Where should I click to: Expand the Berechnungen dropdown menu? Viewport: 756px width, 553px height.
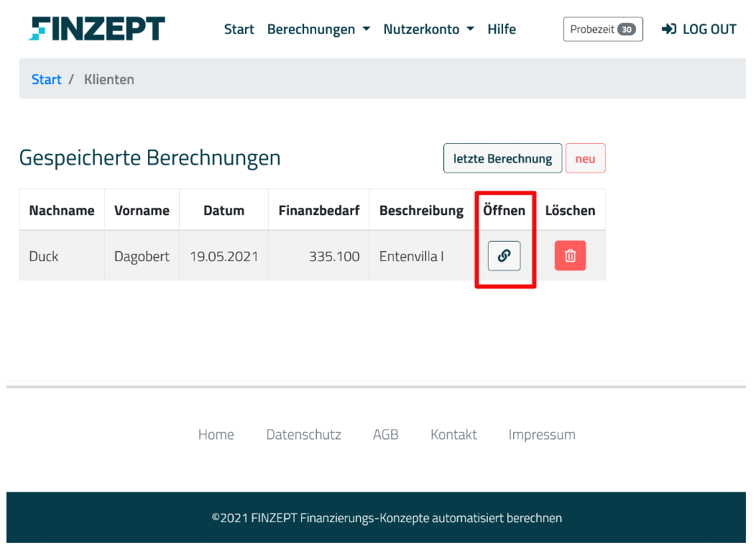(x=318, y=29)
